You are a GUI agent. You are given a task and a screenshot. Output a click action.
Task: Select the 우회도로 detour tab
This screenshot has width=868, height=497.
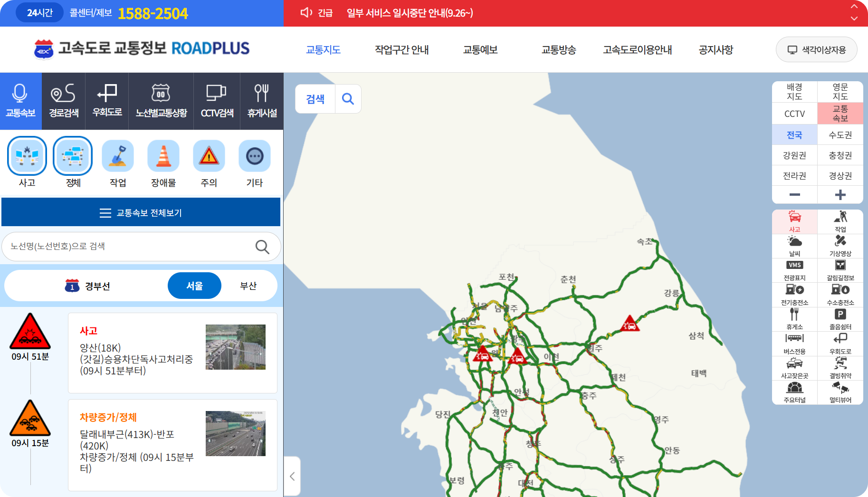pyautogui.click(x=107, y=101)
